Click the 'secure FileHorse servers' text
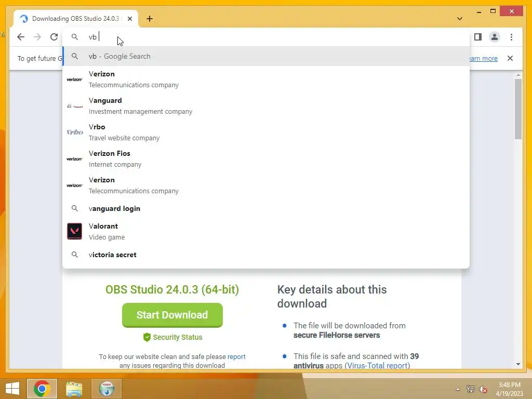 tap(337, 335)
